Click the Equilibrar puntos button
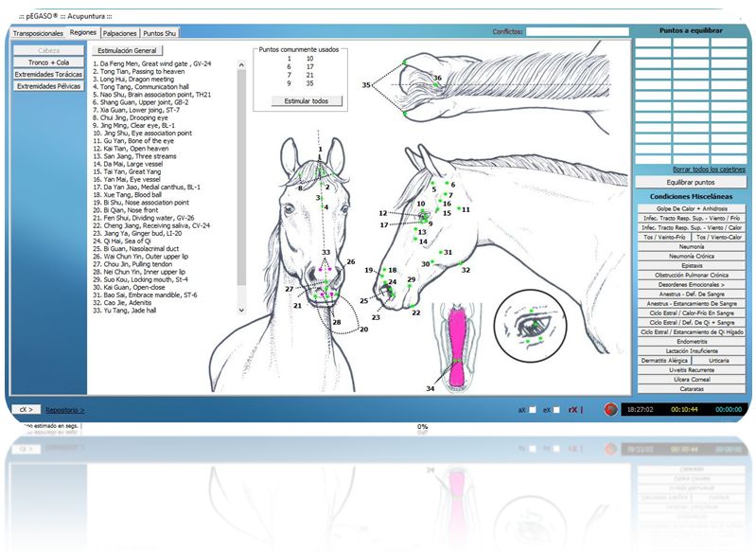This screenshot has height=553, width=756. click(x=691, y=183)
